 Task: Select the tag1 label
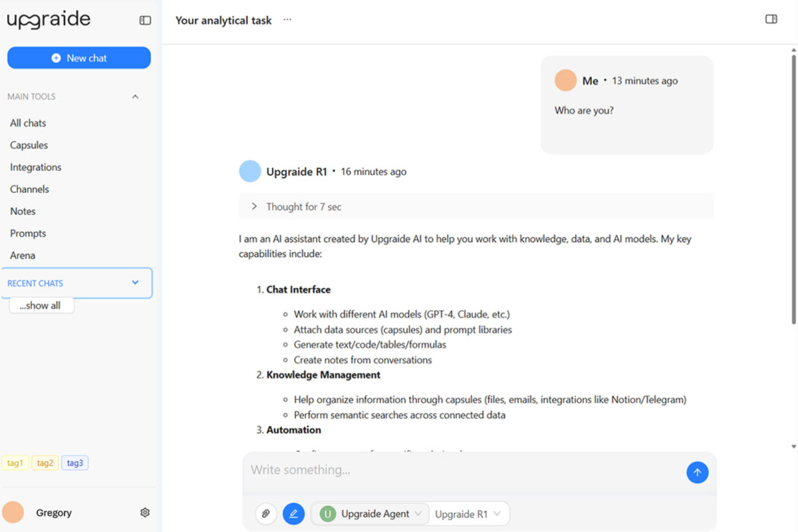[15, 463]
